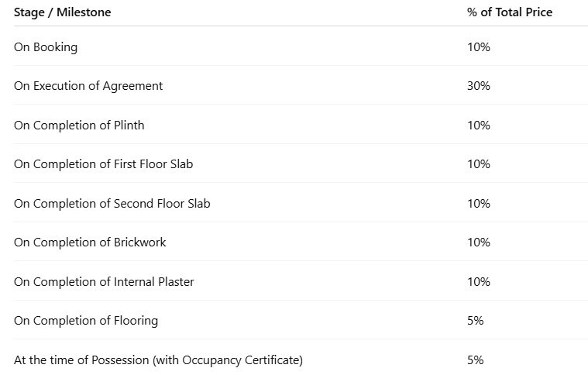Click the "Stage / Milestone" column header
588x375 pixels.
62,12
